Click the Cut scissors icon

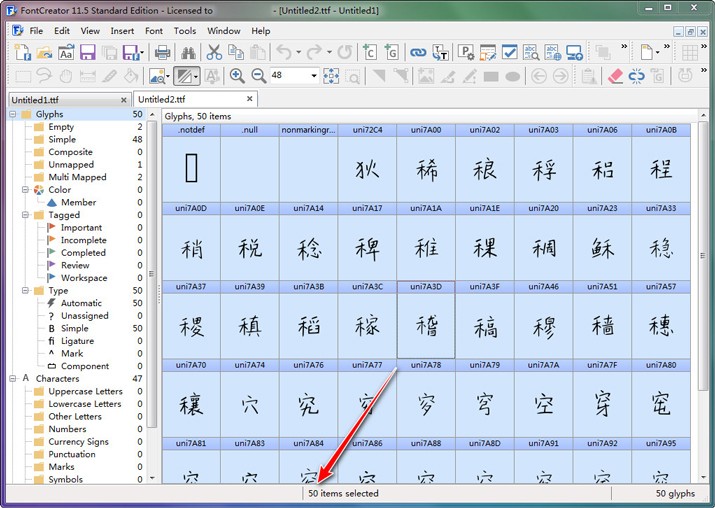(214, 52)
